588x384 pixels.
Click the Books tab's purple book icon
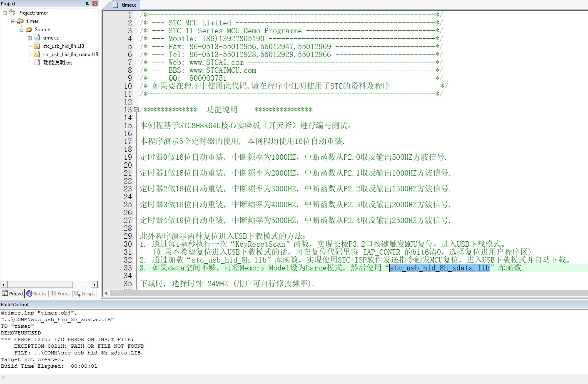[29, 294]
